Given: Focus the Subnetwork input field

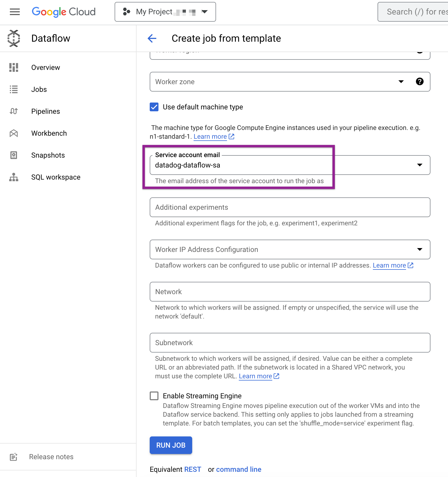Looking at the screenshot, I should tap(290, 343).
